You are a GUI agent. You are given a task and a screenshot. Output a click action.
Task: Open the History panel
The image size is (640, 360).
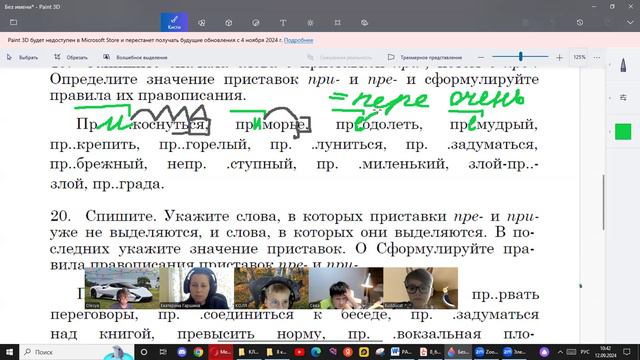tap(580, 22)
